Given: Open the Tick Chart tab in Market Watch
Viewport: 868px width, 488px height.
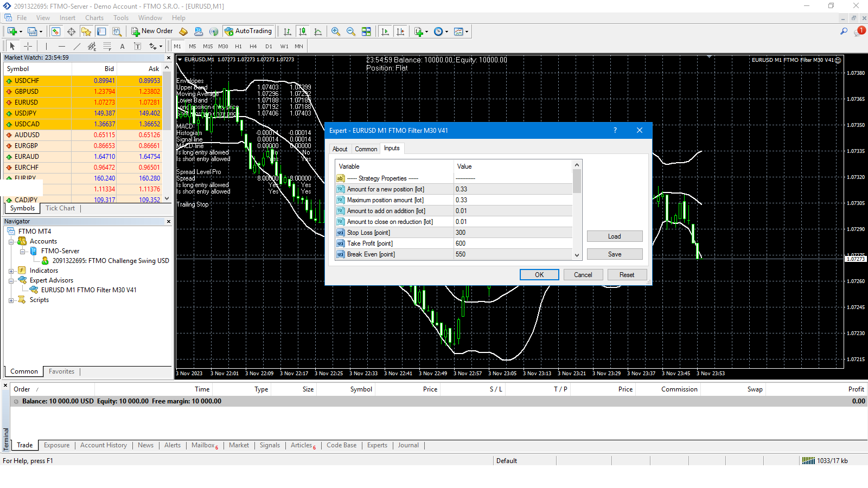Looking at the screenshot, I should pos(60,208).
